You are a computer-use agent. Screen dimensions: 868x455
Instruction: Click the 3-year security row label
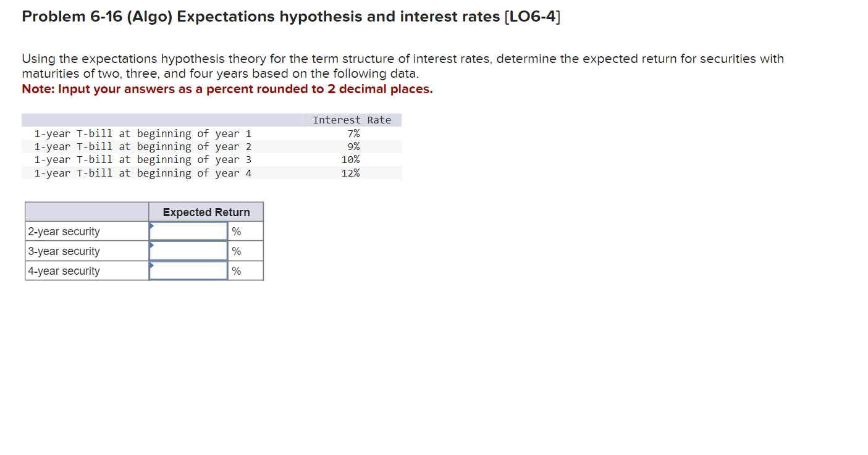coord(64,251)
